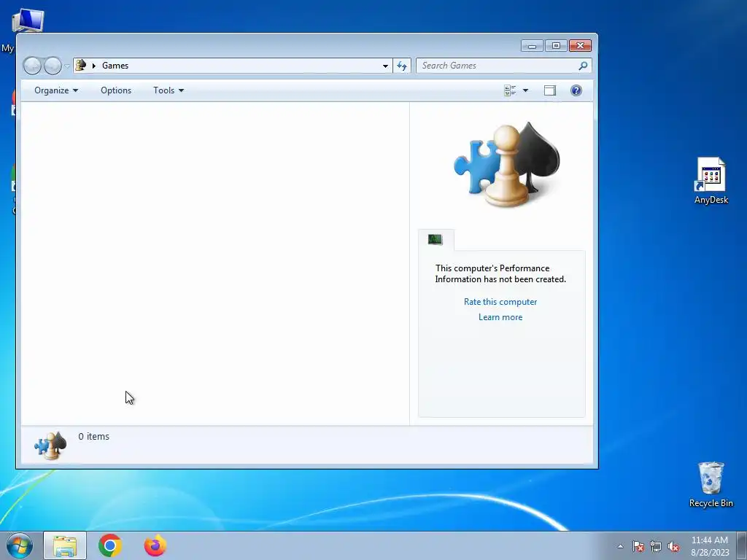Launch Firefox from the taskbar
747x560 pixels.
pos(155,545)
